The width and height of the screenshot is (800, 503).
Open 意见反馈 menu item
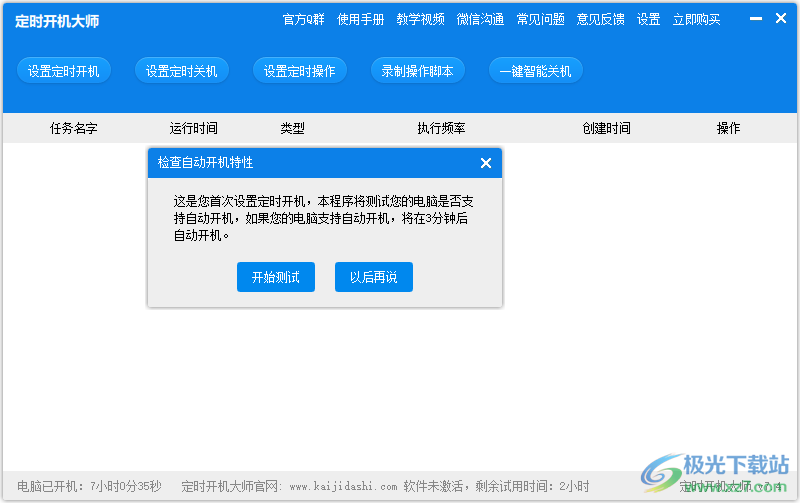[601, 19]
